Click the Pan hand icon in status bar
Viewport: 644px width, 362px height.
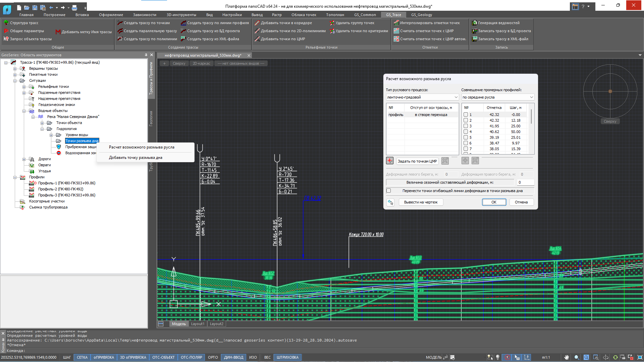567,357
